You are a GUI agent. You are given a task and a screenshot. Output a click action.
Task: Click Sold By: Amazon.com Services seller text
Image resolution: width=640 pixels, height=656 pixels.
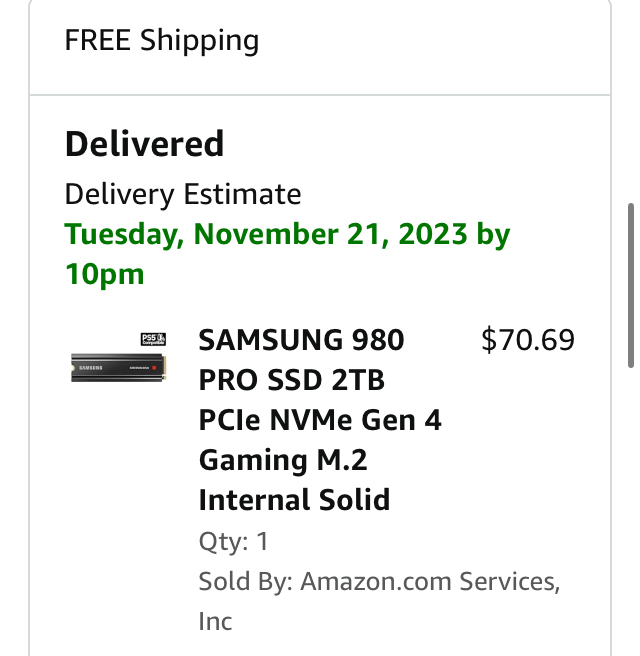(x=378, y=582)
